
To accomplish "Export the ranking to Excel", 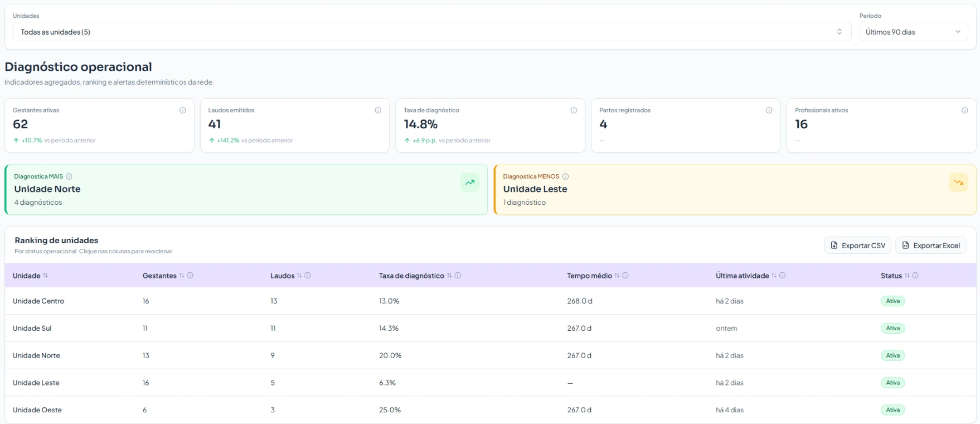I will point(930,245).
